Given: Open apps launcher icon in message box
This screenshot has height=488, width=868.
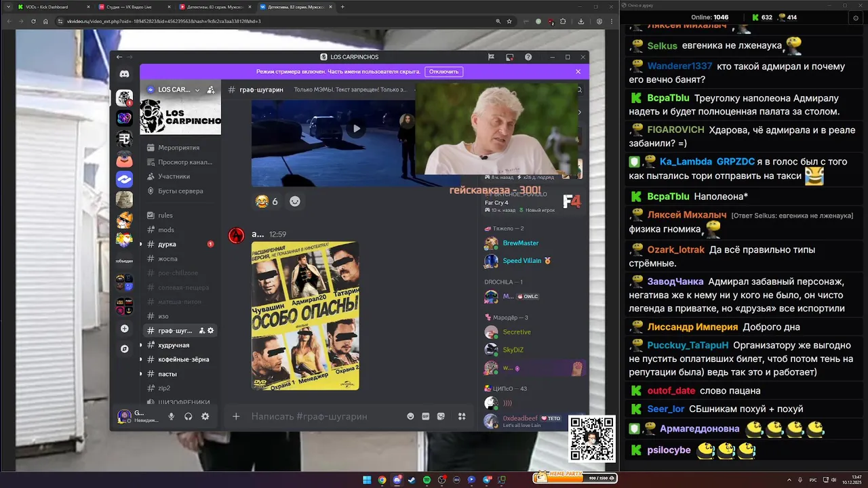Looking at the screenshot, I should click(462, 416).
